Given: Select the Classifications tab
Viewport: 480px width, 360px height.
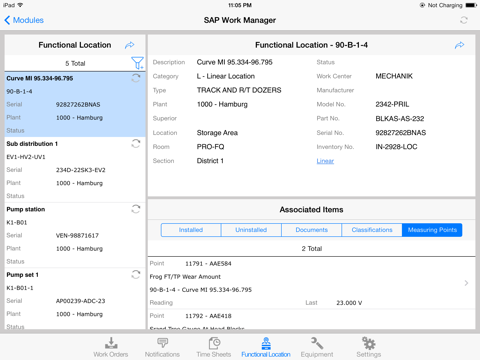Looking at the screenshot, I should click(372, 230).
